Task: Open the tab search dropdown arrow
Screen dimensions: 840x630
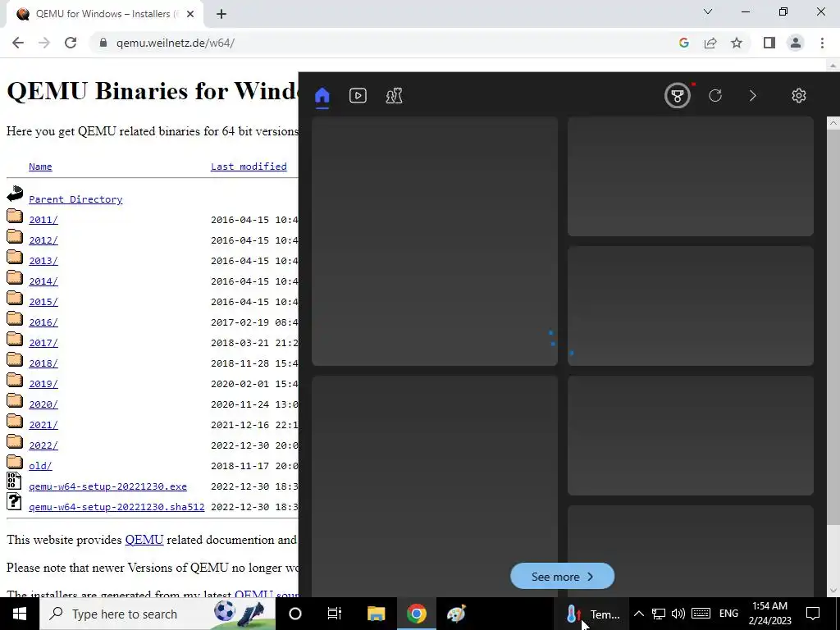Action: point(708,11)
